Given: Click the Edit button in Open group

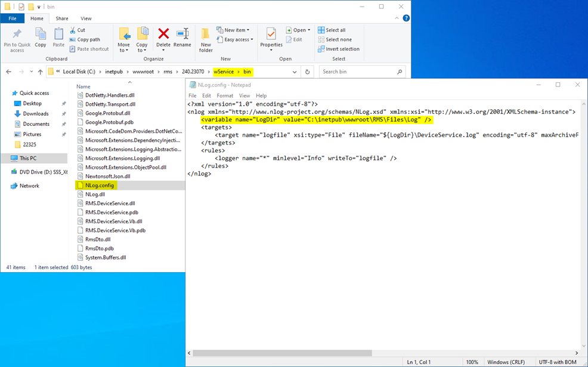Looking at the screenshot, I should point(294,39).
